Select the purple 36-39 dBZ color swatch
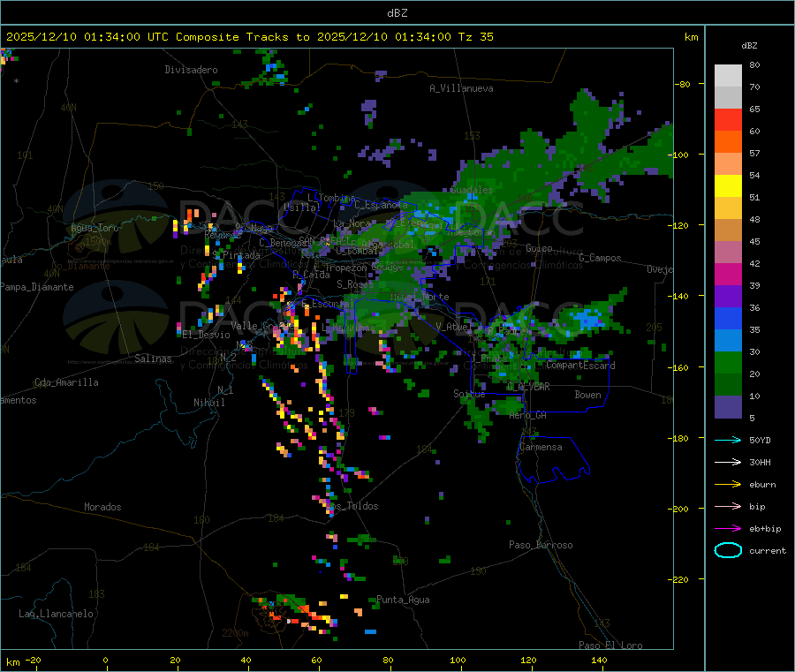Viewport: 795px width, 672px height. tap(728, 297)
